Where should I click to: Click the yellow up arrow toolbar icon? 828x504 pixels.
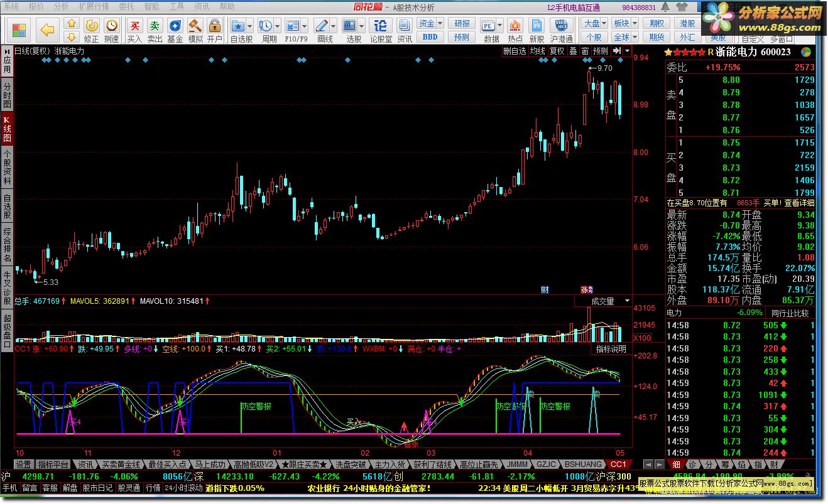coord(72,23)
